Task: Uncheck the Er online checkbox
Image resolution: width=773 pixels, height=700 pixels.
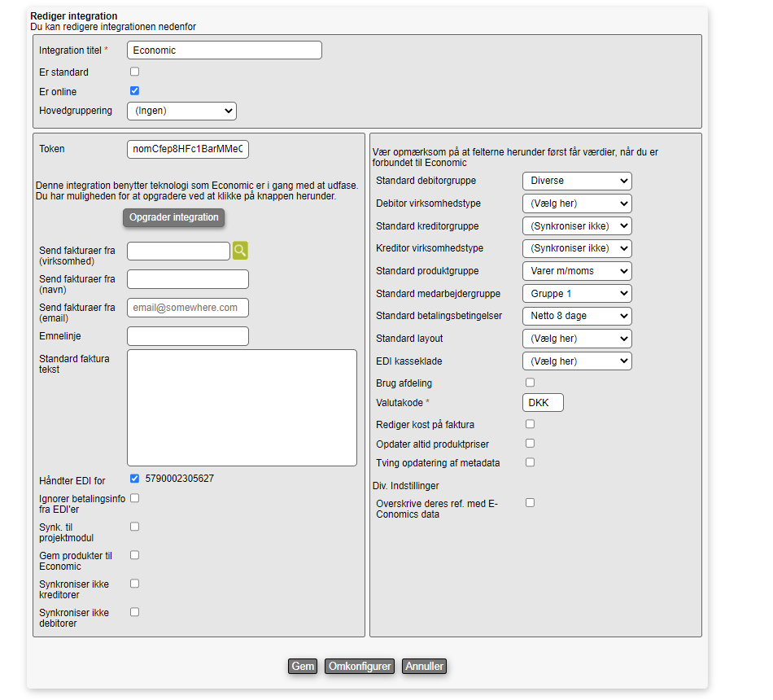Action: pyautogui.click(x=135, y=91)
